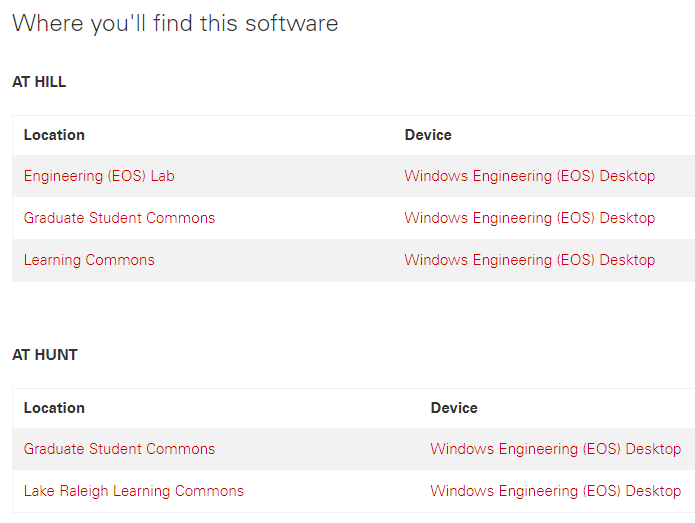
Task: Click the 'Where you'll find this software' title
Action: (175, 23)
